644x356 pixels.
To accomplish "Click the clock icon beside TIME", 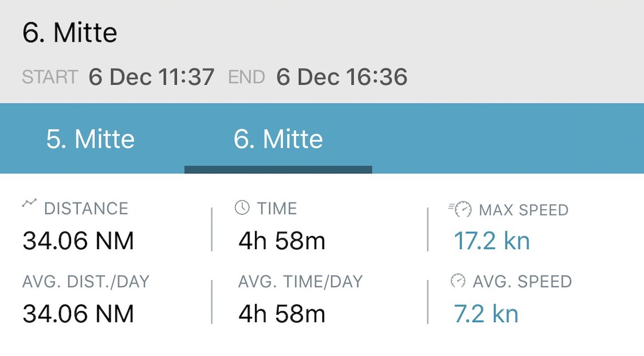I will click(242, 208).
